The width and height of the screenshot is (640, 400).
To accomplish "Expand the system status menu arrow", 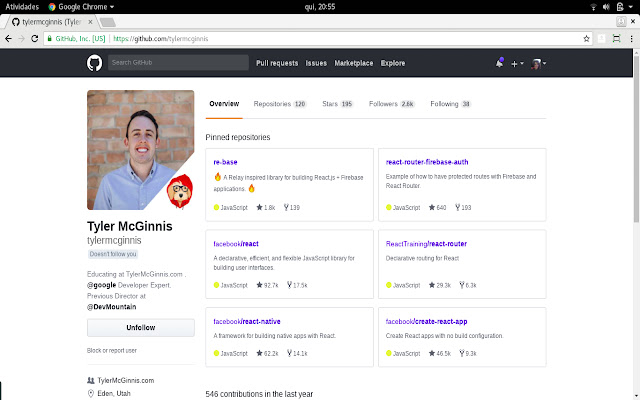I will click(x=631, y=7).
